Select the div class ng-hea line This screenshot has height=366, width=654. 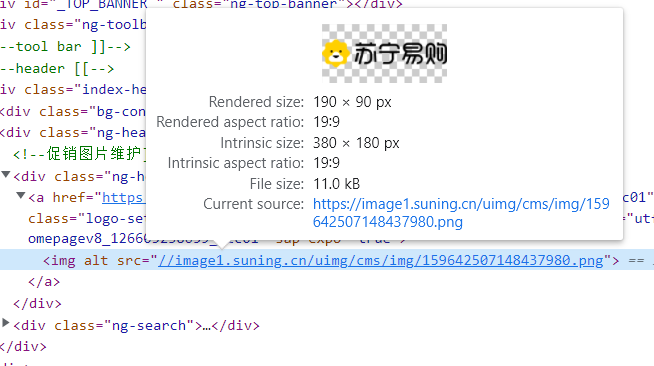pyautogui.click(x=73, y=132)
